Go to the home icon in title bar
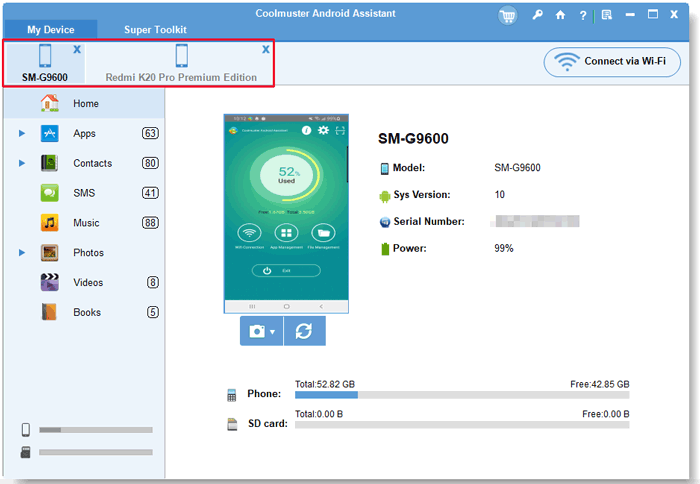Viewport: 700px width, 484px height. (x=560, y=15)
